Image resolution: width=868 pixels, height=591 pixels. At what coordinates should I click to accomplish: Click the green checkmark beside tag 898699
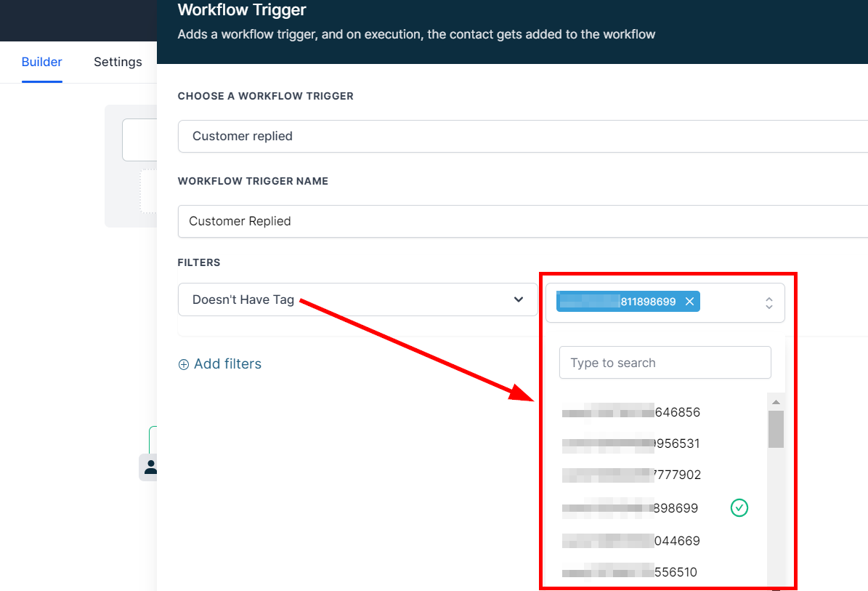pyautogui.click(x=739, y=508)
